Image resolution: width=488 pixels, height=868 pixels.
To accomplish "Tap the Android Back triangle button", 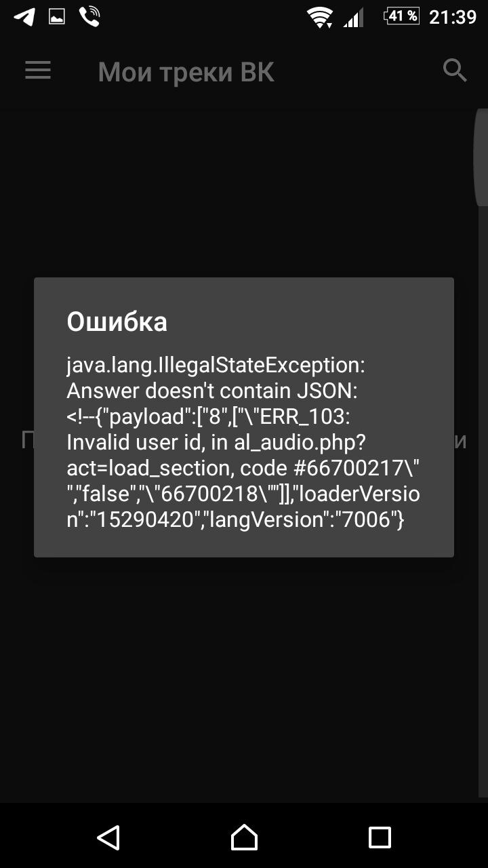I will tap(108, 837).
